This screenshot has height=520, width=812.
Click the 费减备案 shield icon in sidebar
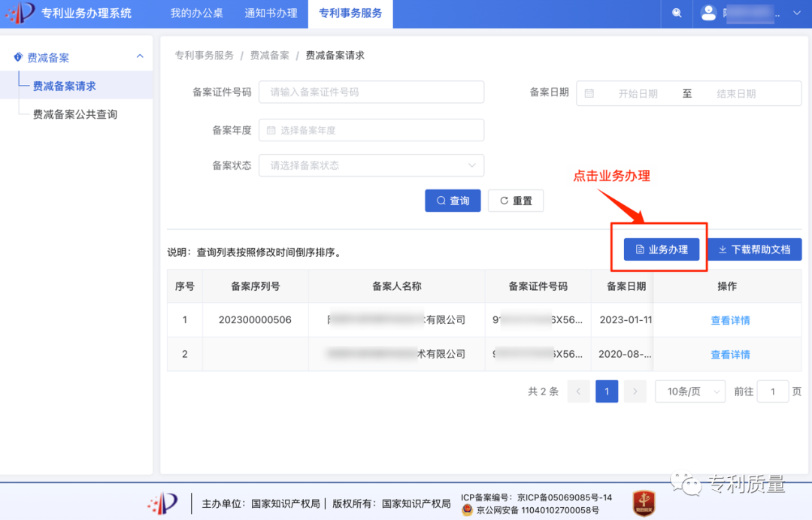pyautogui.click(x=18, y=56)
